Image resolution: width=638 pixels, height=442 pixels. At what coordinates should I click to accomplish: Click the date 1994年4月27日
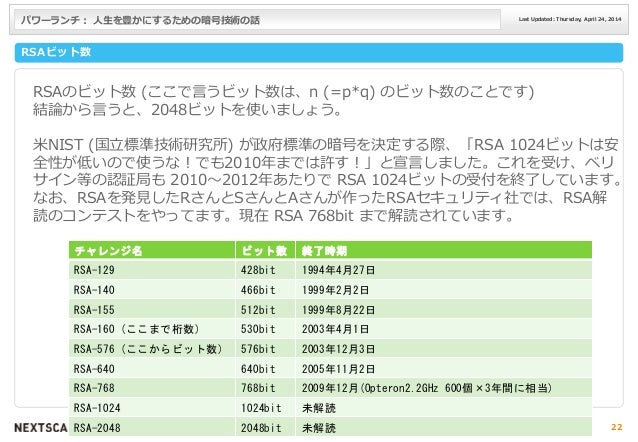coord(339,270)
